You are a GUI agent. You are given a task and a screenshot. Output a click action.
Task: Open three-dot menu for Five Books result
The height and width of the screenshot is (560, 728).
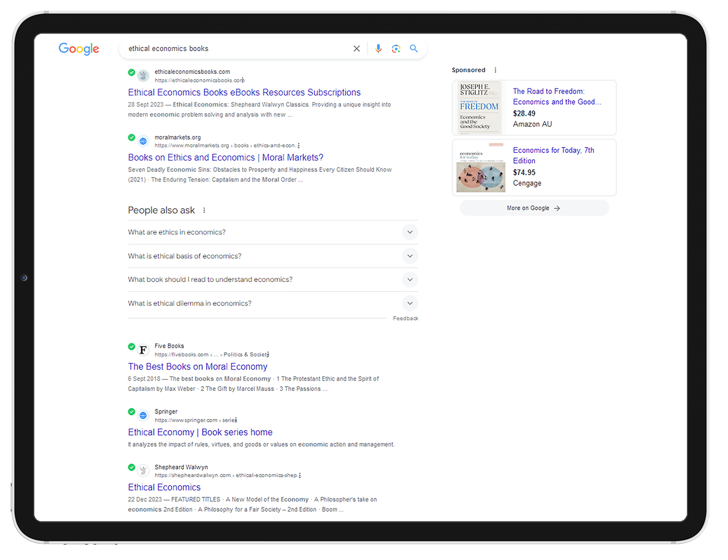point(268,354)
